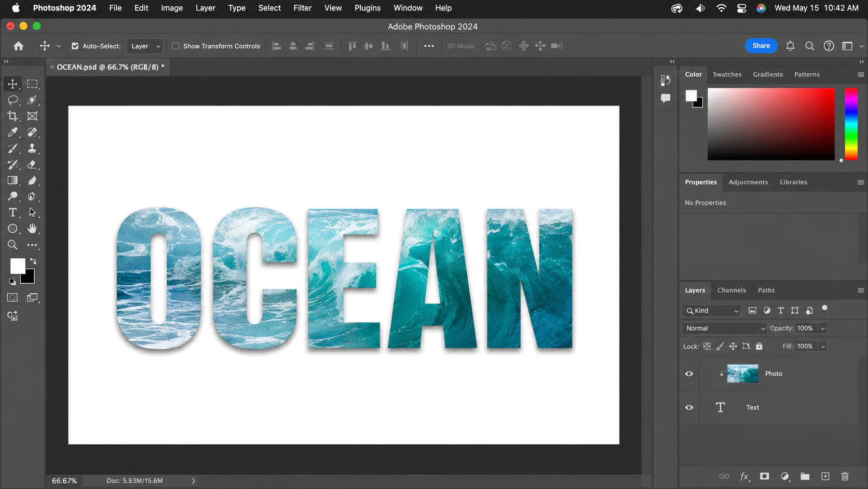This screenshot has width=868, height=489.
Task: Switch to the Swatches tab
Action: (x=727, y=74)
